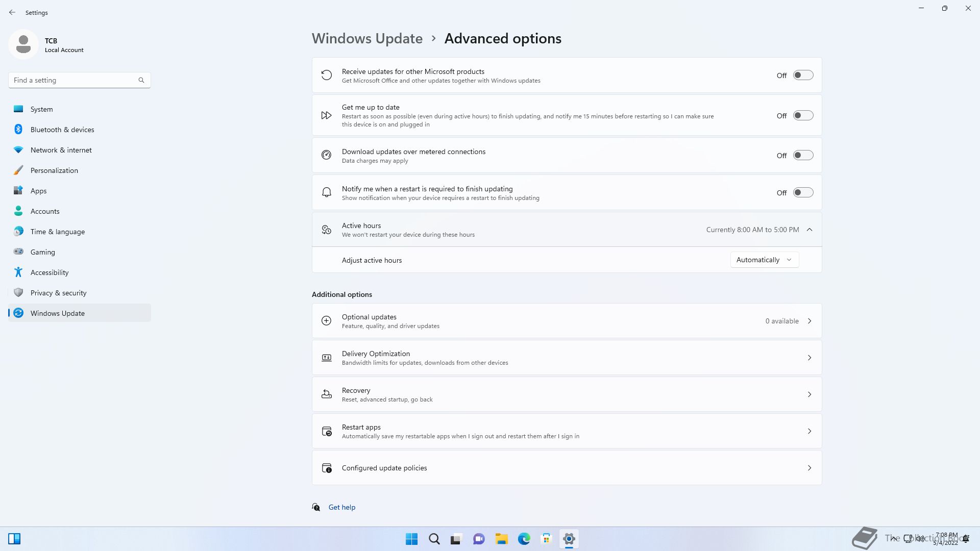Viewport: 980px width, 551px height.
Task: Open Microsoft Store from taskbar
Action: (546, 539)
